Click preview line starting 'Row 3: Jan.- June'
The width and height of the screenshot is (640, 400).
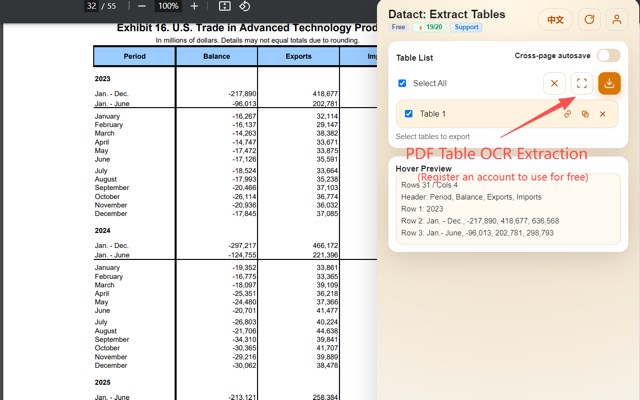tap(477, 233)
